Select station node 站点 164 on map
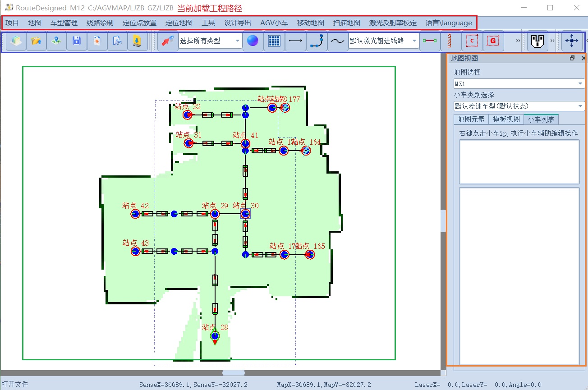Screen dimensions: 588x390 (306, 151)
